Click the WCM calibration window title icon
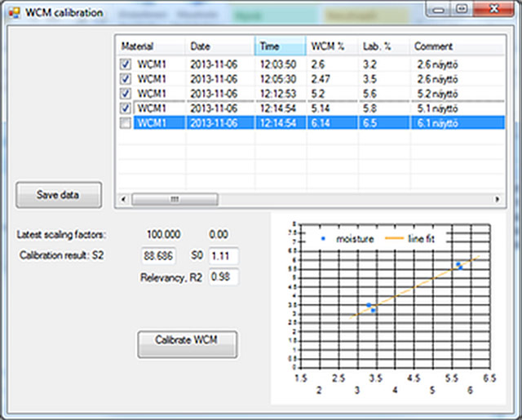 (x=13, y=13)
